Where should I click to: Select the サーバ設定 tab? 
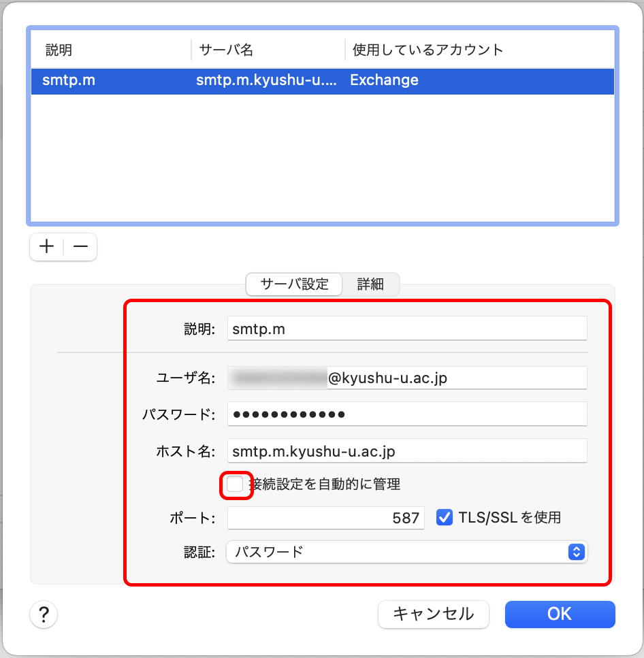tap(294, 284)
